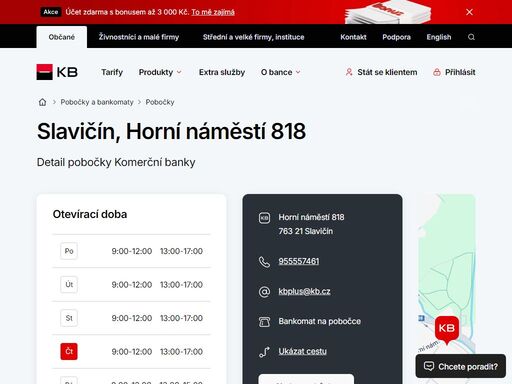Viewport: 512px width, 384px height.
Task: Click 'Bankomat na pobočce' text
Action: pyautogui.click(x=320, y=321)
